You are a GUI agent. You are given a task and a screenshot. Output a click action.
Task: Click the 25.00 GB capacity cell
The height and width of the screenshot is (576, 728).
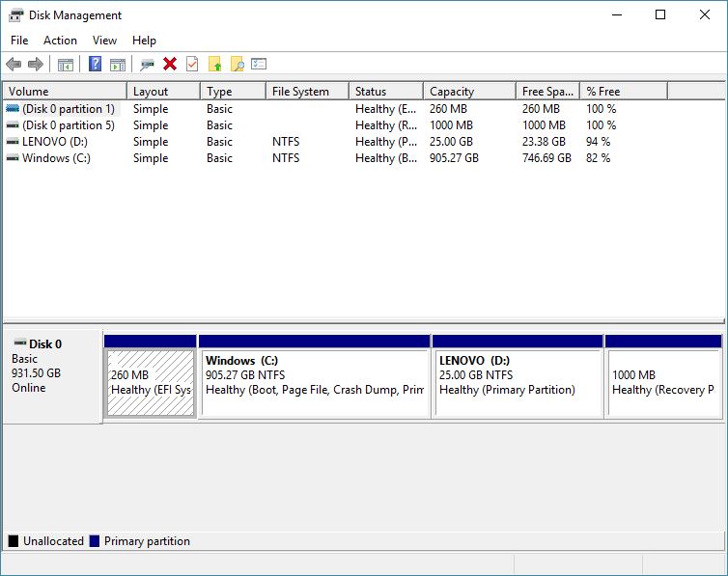pyautogui.click(x=451, y=142)
